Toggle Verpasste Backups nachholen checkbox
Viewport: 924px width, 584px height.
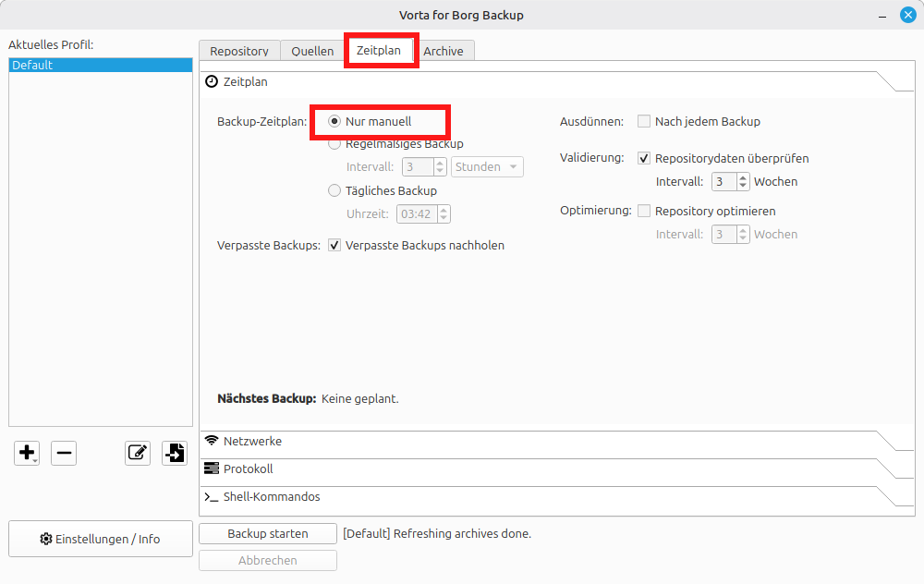click(x=334, y=245)
